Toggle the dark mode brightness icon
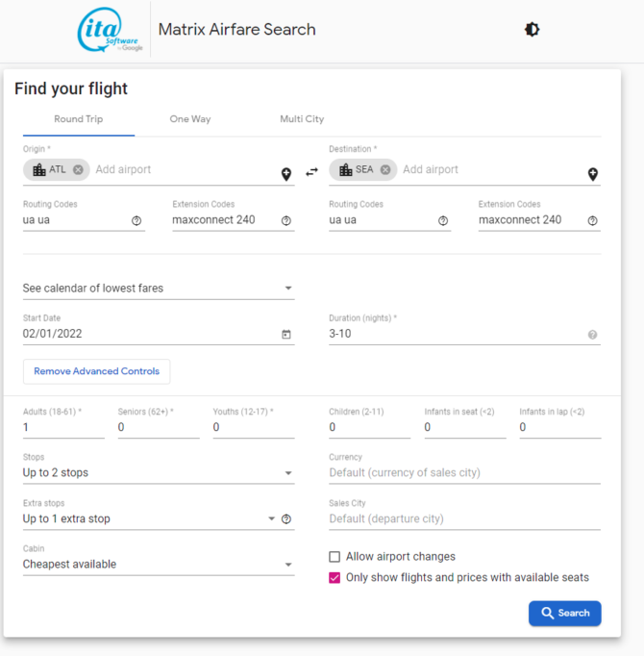Viewport: 644px width, 656px height. coord(532,29)
